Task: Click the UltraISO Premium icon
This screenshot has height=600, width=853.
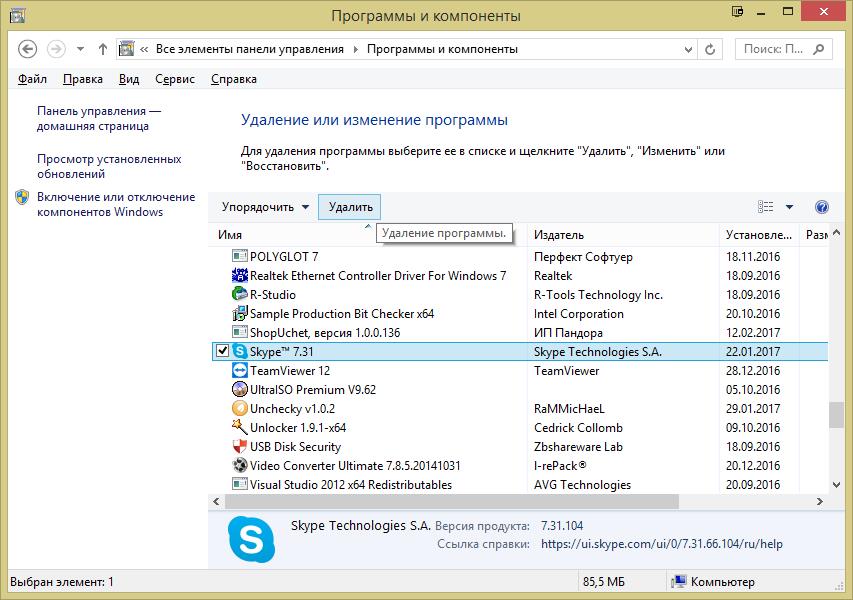Action: pyautogui.click(x=239, y=389)
